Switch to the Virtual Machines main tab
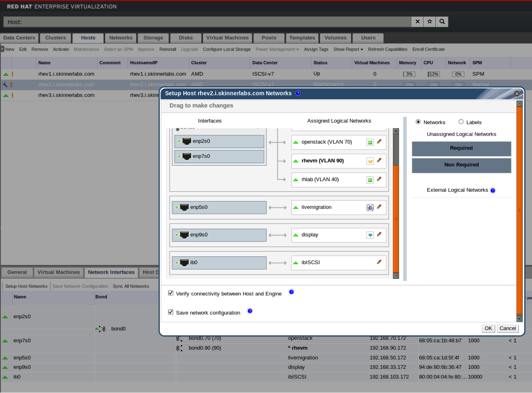The height and width of the screenshot is (393, 532). tap(227, 38)
